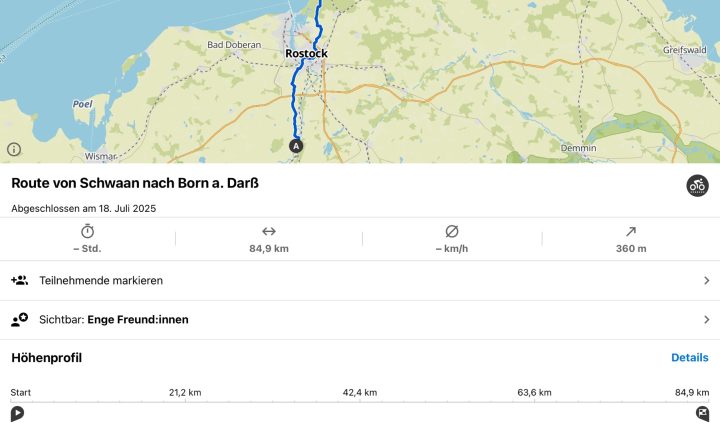Open Sichtbar: Enge Freund:innen setting
720x426 pixels.
(x=360, y=320)
